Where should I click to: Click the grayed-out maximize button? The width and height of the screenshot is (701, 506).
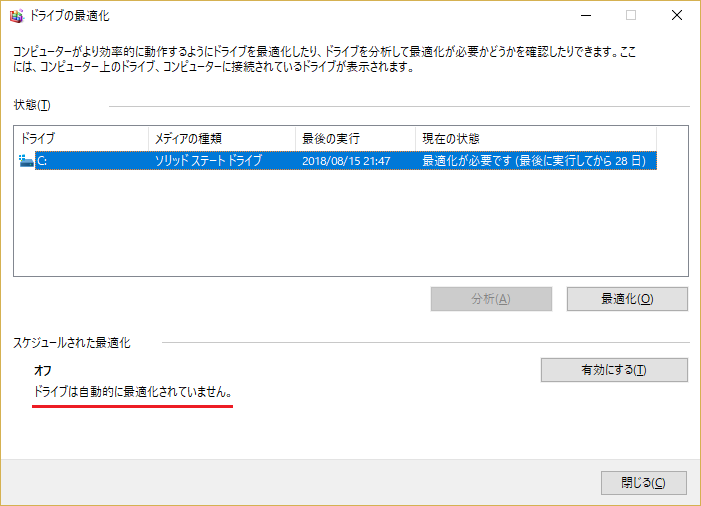[x=631, y=15]
